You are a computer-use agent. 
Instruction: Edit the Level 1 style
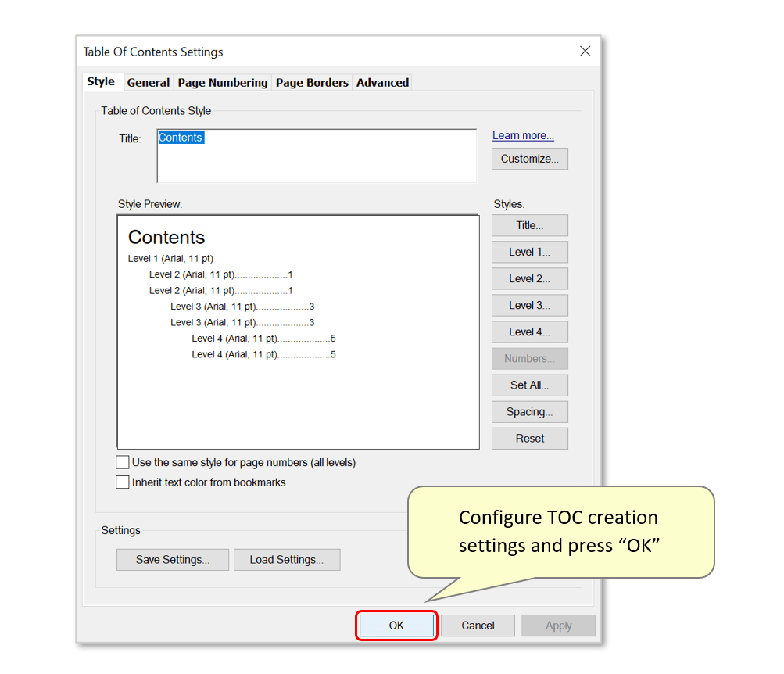click(x=529, y=252)
